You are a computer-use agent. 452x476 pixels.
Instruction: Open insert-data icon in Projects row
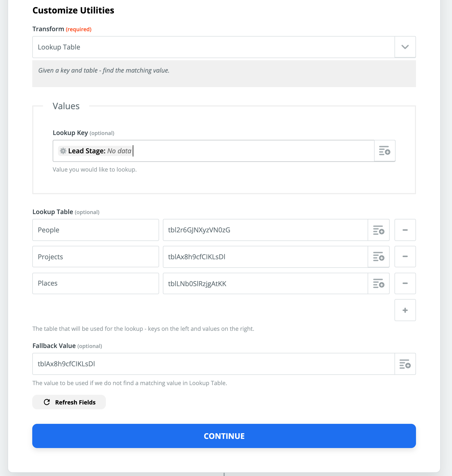[379, 257]
